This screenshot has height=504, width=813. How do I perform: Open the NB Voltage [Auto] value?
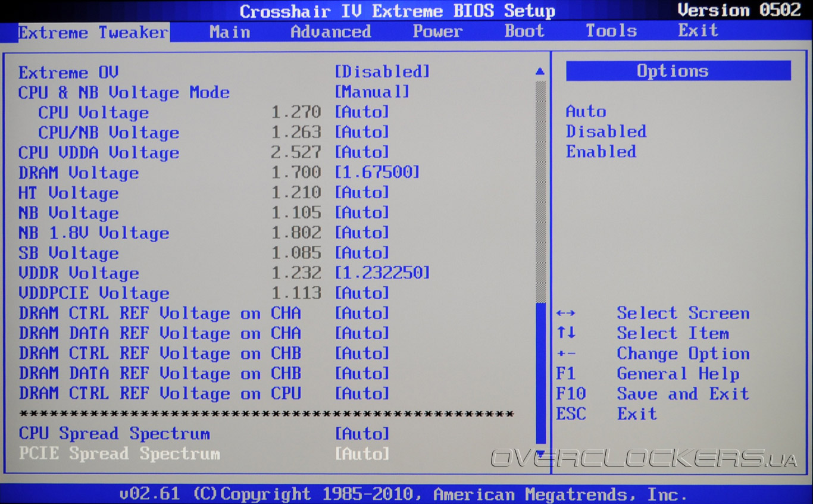tap(362, 213)
